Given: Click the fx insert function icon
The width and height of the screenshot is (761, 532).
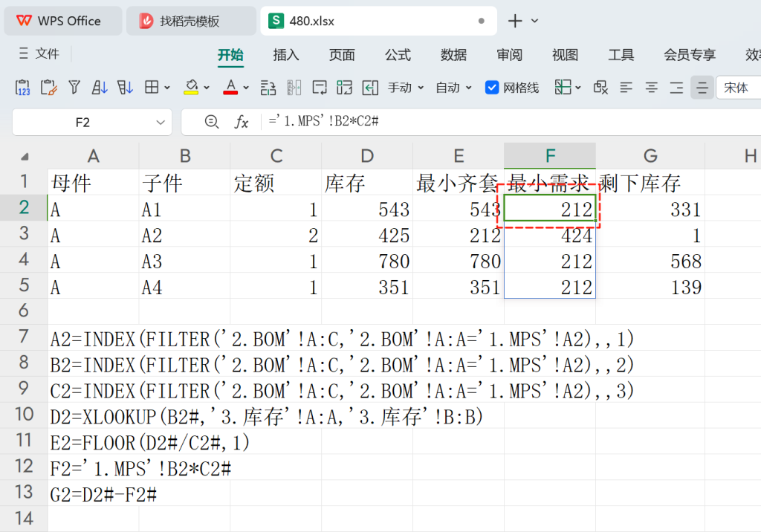Looking at the screenshot, I should click(x=242, y=122).
